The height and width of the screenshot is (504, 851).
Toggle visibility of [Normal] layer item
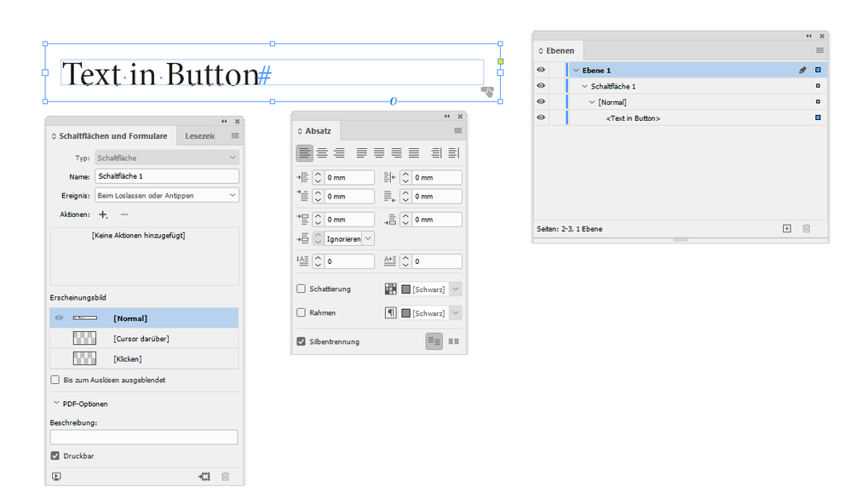[x=541, y=101]
